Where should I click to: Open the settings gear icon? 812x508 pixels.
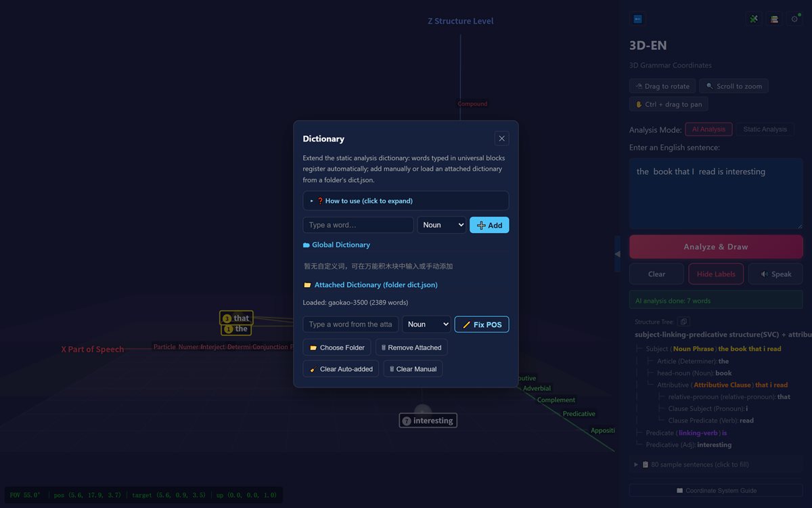coord(794,19)
